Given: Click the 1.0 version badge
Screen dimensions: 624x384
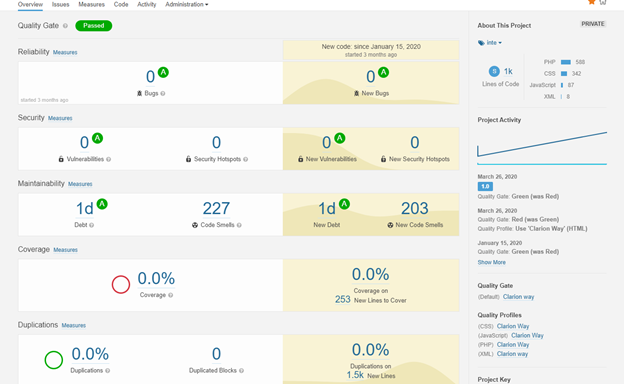Looking at the screenshot, I should pyautogui.click(x=485, y=186).
